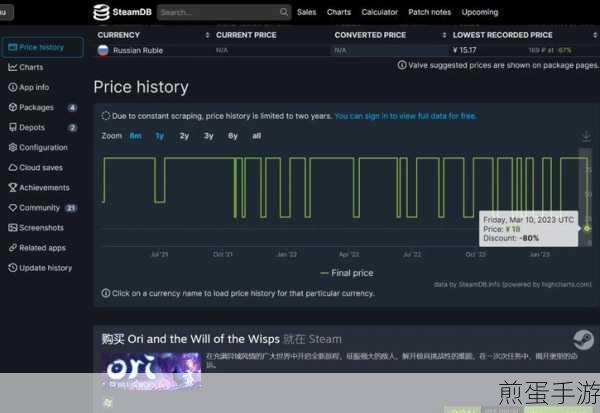Open the Screenshots sidebar tab
Viewport: 600px width, 413px height.
42,228
